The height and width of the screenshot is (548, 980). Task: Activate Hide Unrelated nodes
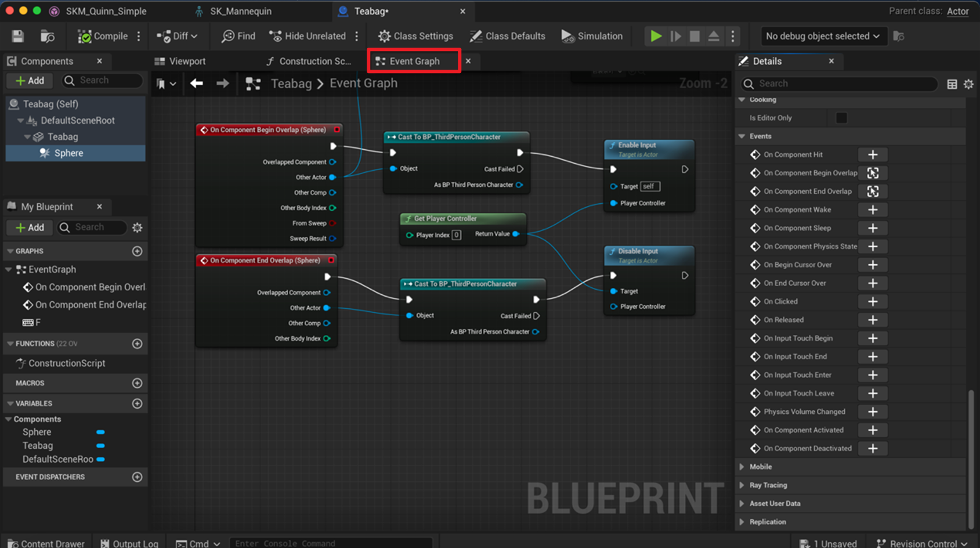coord(307,36)
